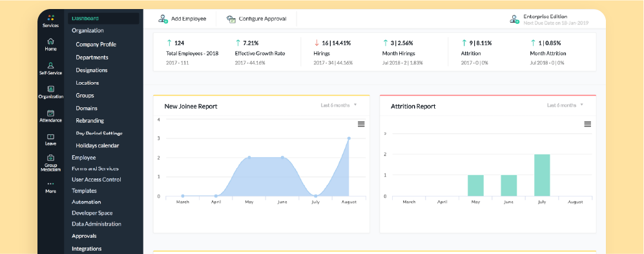Open New Joinee Report Last 6 months dropdown

[339, 105]
